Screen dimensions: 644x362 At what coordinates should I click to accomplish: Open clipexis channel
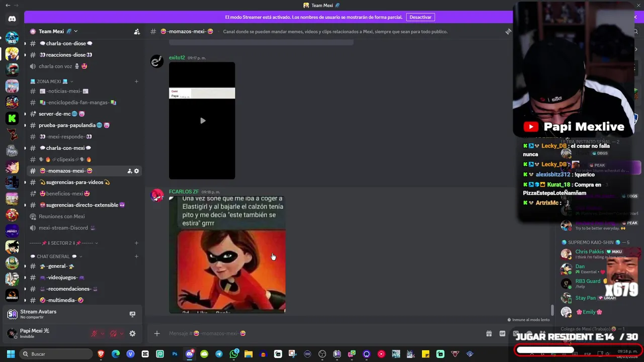(84, 159)
